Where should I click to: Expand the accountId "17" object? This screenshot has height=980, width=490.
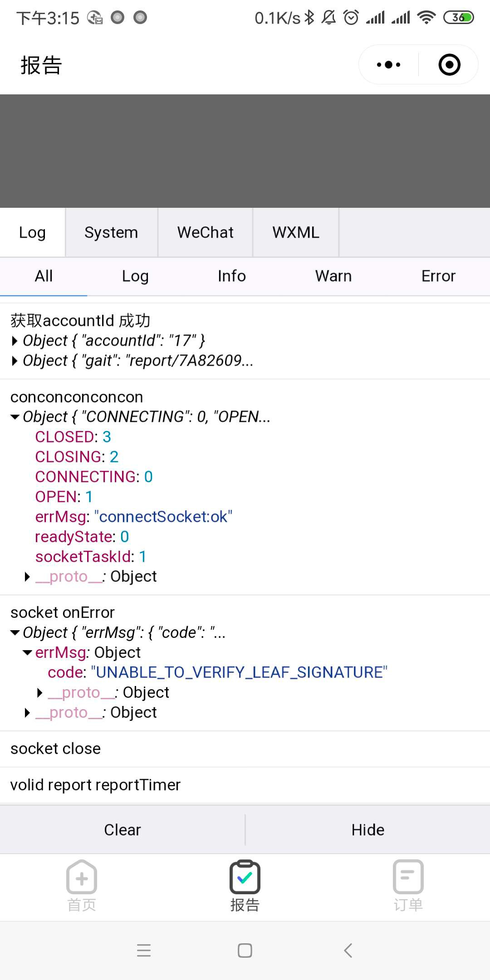click(x=15, y=341)
